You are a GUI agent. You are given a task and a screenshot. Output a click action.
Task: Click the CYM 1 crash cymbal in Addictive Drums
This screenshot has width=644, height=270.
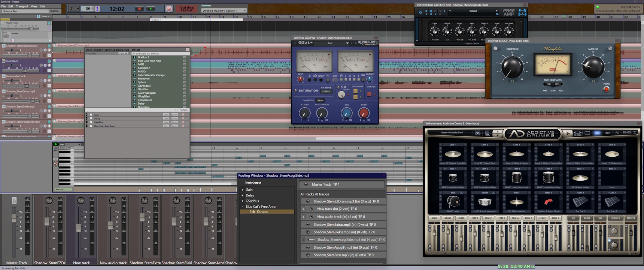pos(453,154)
